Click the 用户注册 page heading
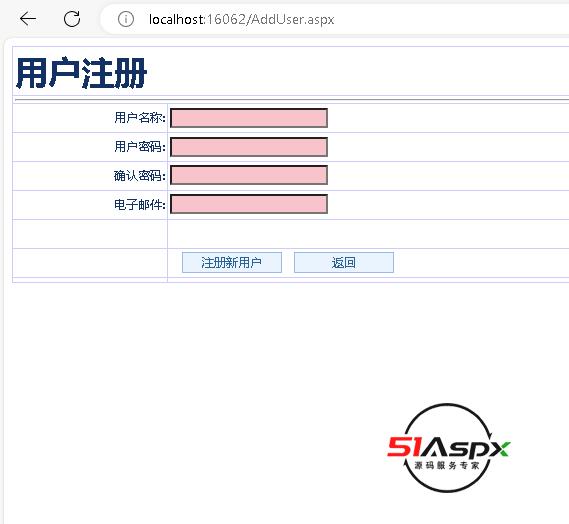The width and height of the screenshot is (569, 524). coord(81,73)
